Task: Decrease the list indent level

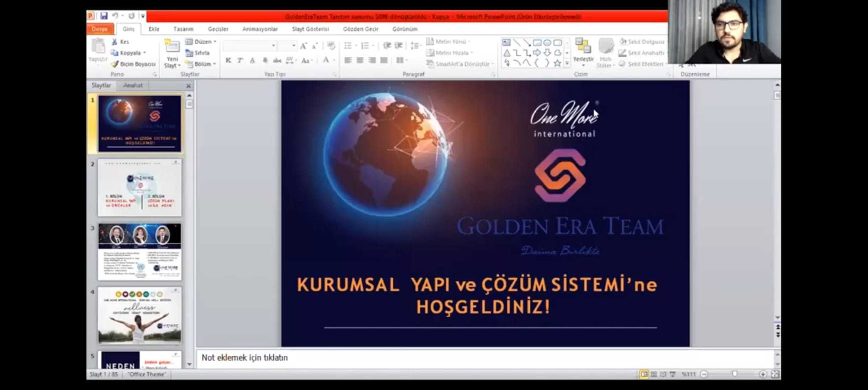Action: click(x=387, y=46)
